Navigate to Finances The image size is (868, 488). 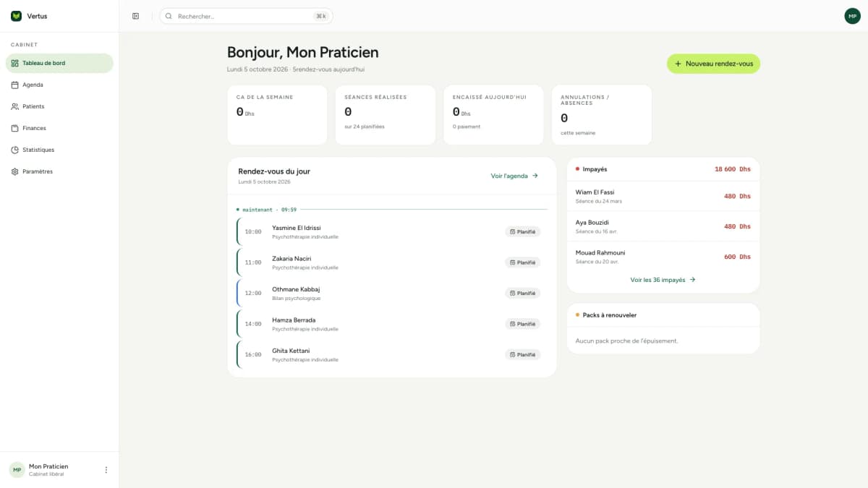click(59, 128)
